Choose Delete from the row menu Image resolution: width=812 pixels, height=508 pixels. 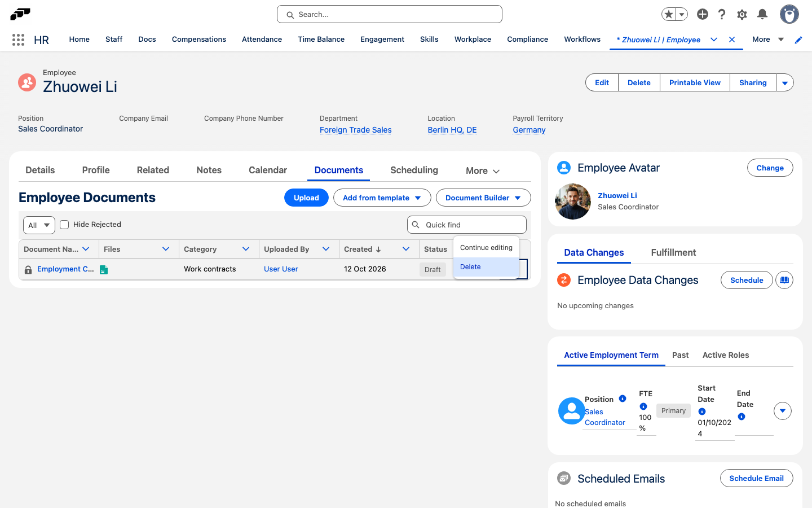pyautogui.click(x=486, y=267)
